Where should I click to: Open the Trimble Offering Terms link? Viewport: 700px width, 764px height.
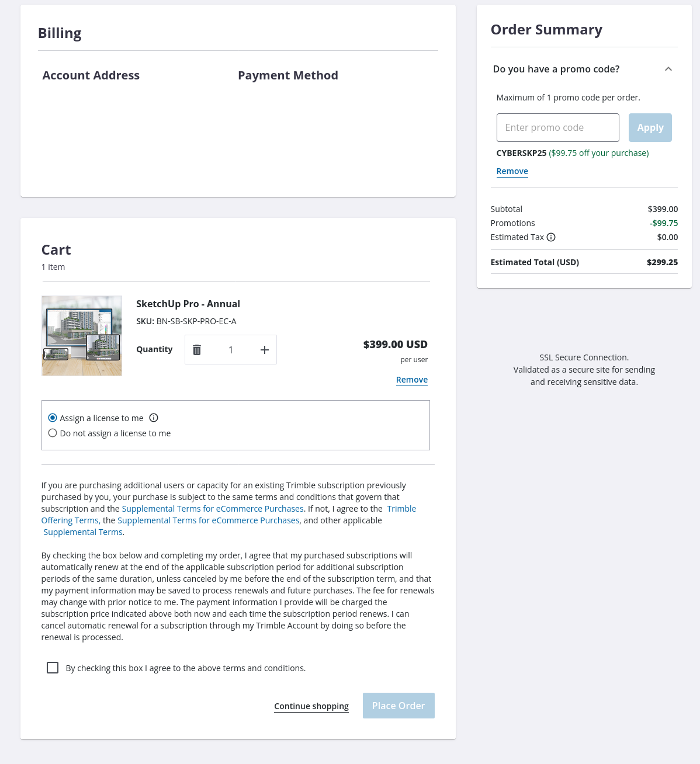pyautogui.click(x=70, y=520)
